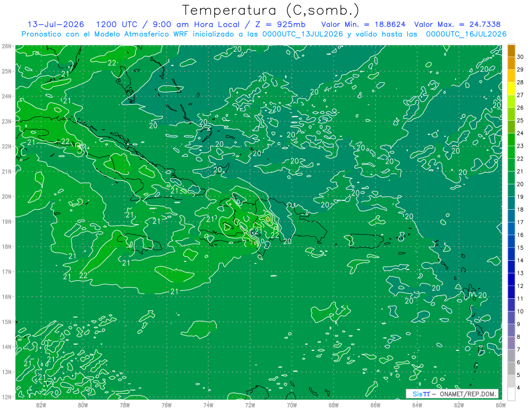The height and width of the screenshot is (411, 532).
Task: Click the '30' label on the color scale
Action: click(520, 57)
